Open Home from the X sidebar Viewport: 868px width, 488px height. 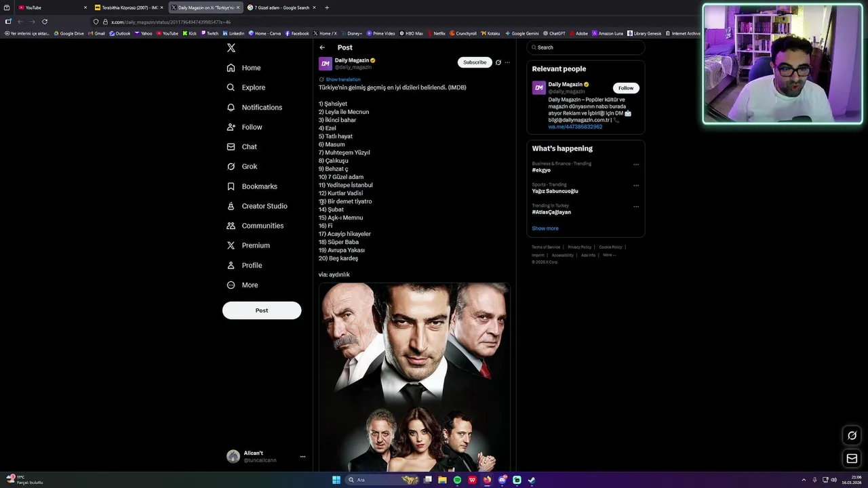tap(244, 68)
